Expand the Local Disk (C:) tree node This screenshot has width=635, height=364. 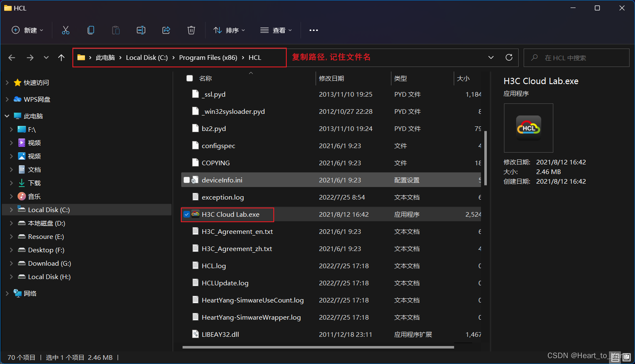tap(11, 210)
